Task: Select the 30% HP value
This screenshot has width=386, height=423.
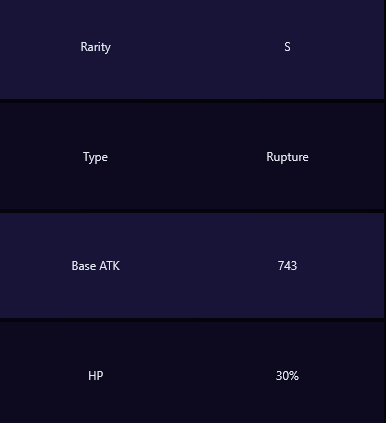Action: (287, 376)
